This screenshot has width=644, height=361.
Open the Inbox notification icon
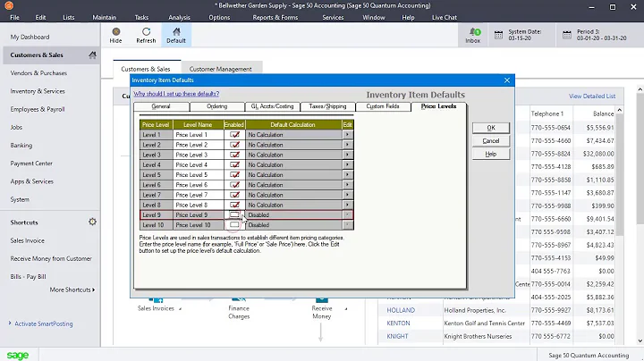(x=475, y=31)
